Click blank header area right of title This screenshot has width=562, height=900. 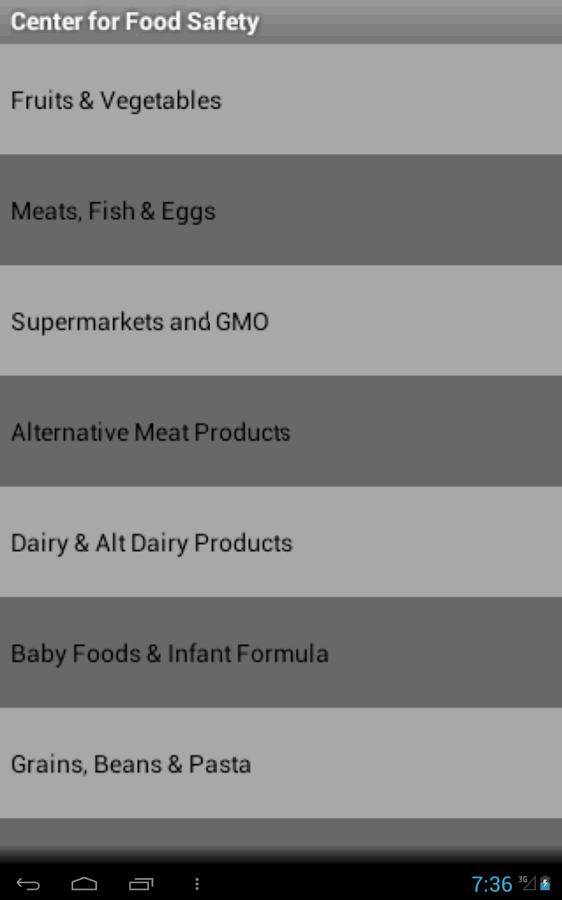(x=410, y=22)
